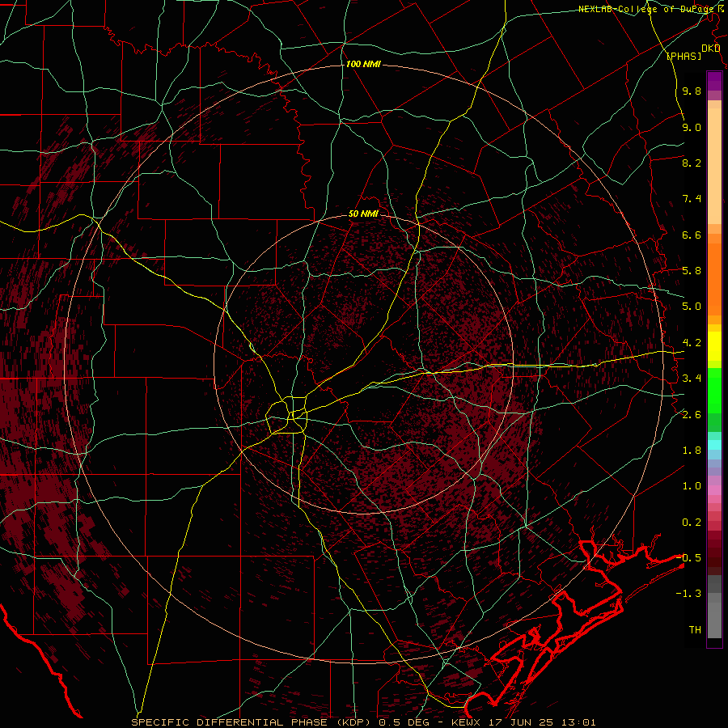Click the 3.4 scale value

coord(692,379)
